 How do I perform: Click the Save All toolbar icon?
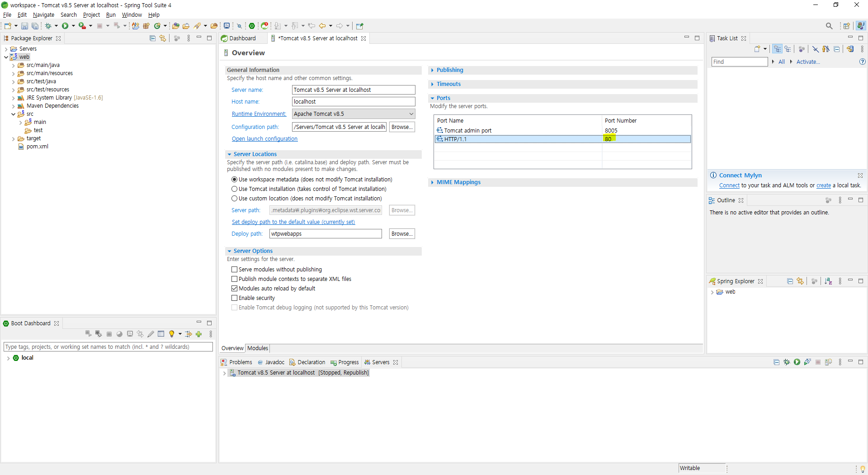[x=35, y=26]
